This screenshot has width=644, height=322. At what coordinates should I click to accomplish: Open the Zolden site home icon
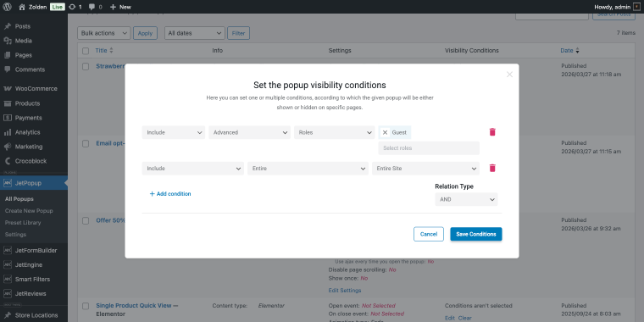[x=23, y=7]
